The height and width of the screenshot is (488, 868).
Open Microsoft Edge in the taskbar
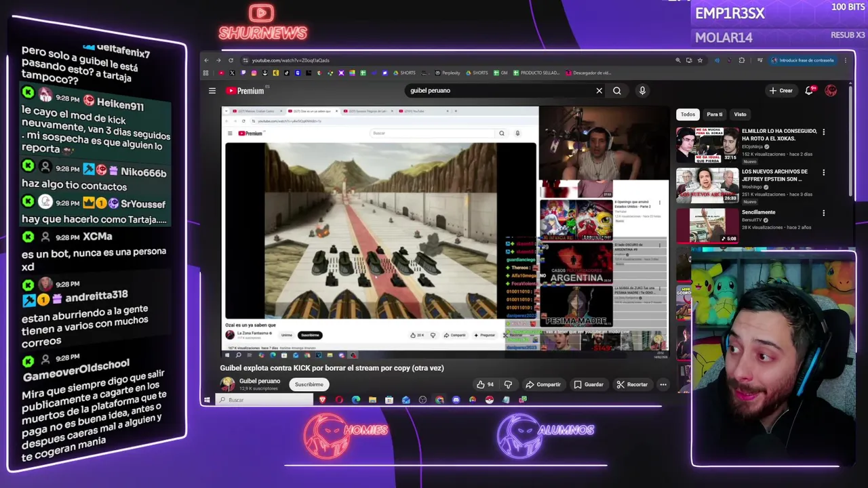[356, 400]
